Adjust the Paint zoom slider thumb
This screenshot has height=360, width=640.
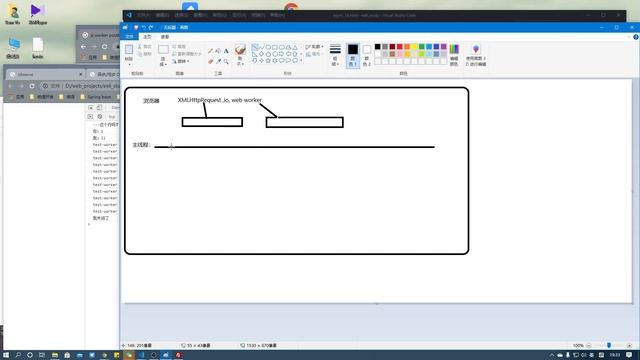click(609, 345)
